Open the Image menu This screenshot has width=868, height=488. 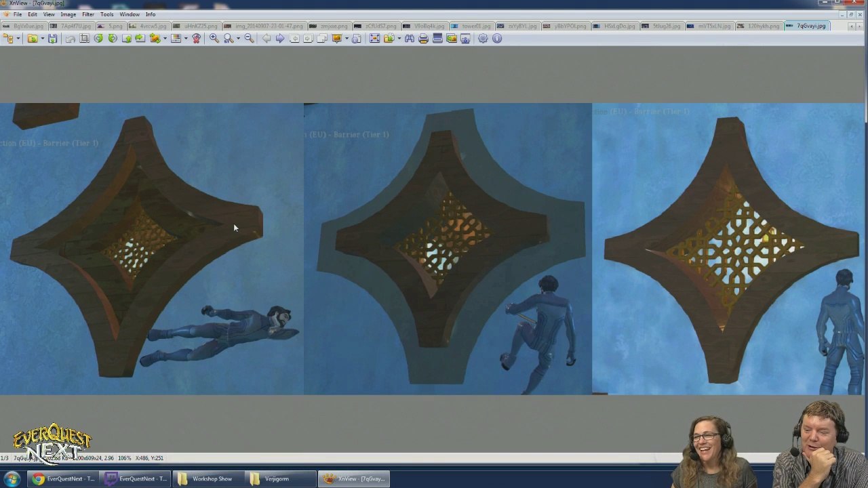pos(68,14)
